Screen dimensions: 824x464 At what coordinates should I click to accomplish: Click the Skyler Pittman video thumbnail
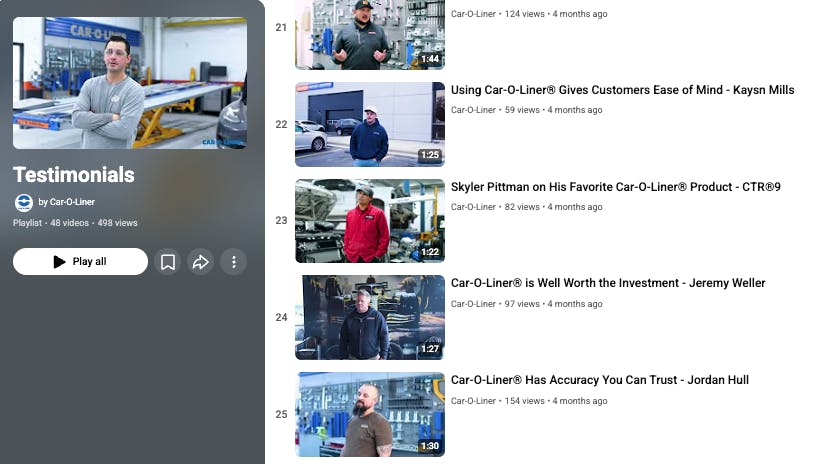coord(369,221)
